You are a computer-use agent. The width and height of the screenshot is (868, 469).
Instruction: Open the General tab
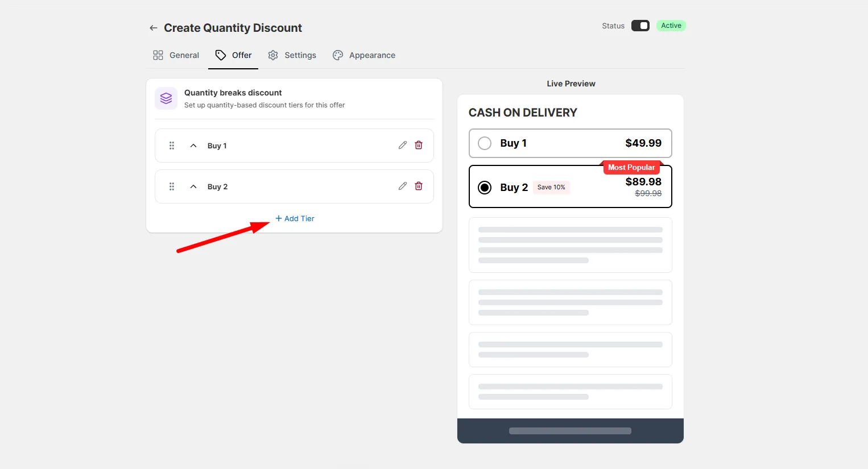176,55
